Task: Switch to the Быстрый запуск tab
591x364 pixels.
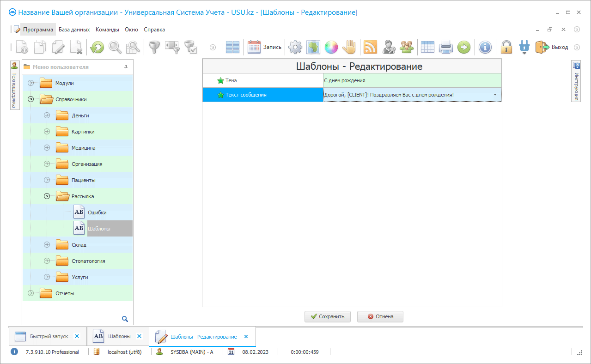Action: point(49,337)
